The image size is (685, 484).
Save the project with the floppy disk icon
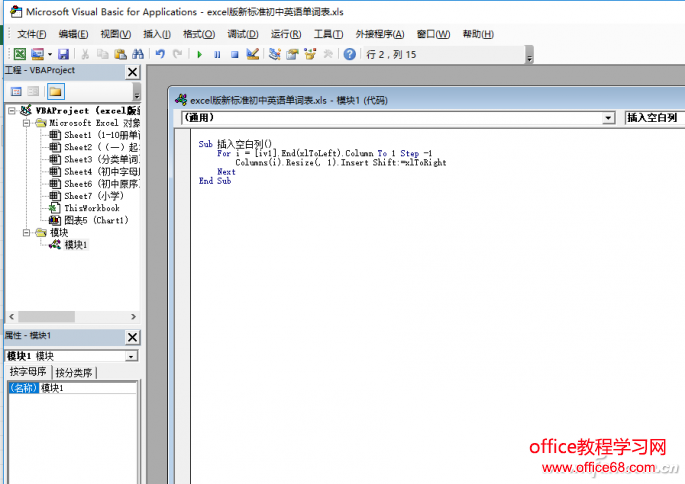(x=64, y=54)
